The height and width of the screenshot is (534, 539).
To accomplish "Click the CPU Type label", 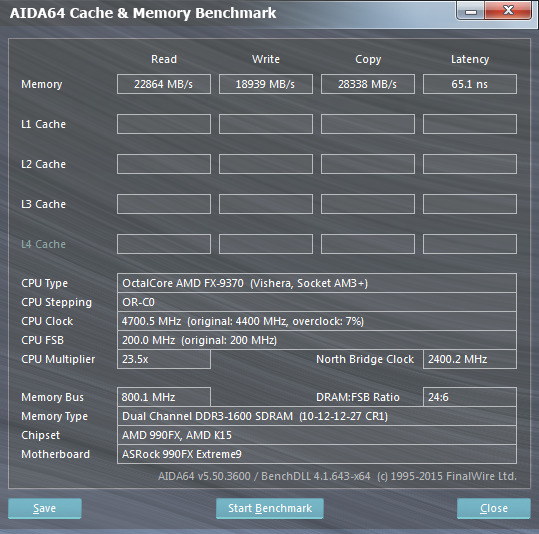I will pyautogui.click(x=44, y=284).
